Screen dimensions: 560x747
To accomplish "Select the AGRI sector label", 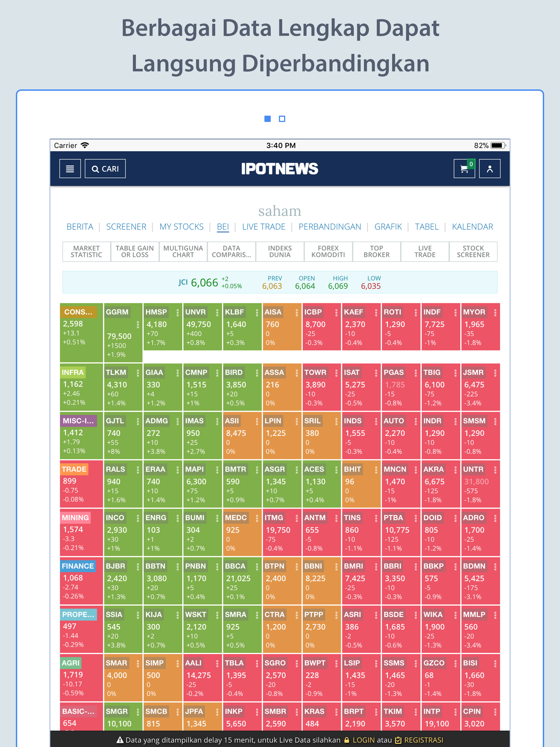I will pyautogui.click(x=71, y=663).
